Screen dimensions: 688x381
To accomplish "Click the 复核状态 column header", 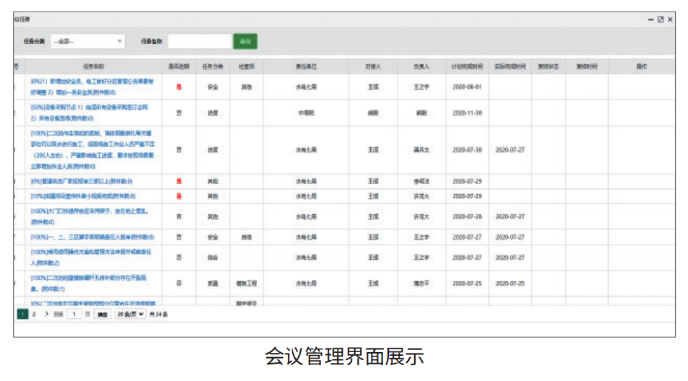I will (548, 67).
